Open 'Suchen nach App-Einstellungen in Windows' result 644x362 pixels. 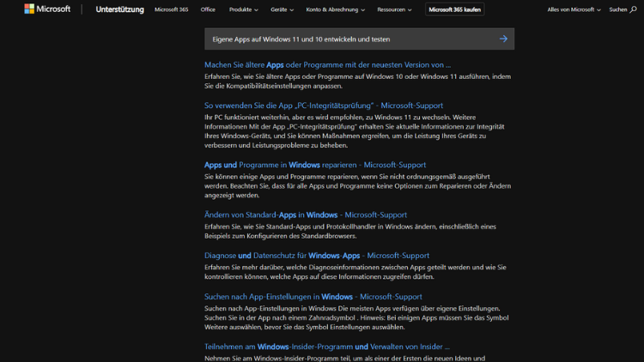pyautogui.click(x=313, y=297)
